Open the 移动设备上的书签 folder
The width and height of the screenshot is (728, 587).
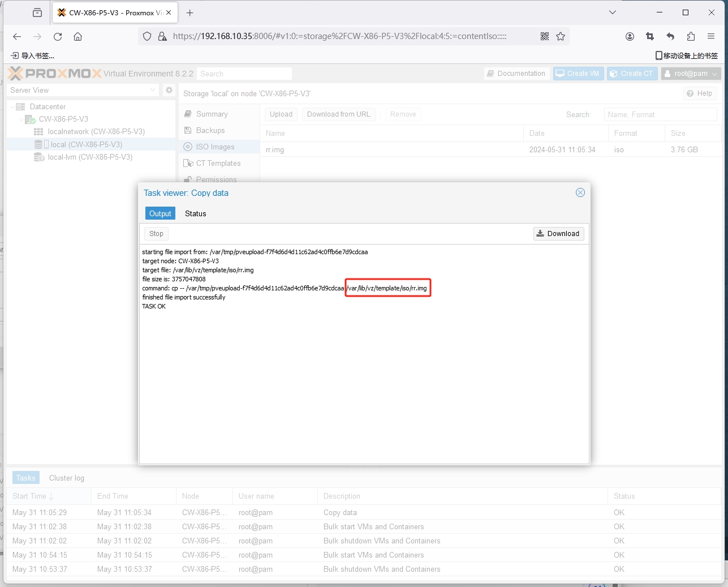(687, 55)
